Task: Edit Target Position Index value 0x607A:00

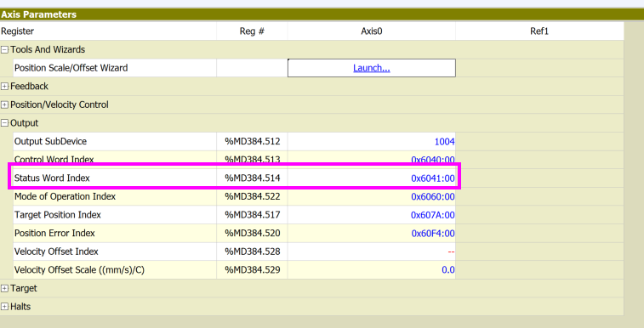Action: pos(371,215)
